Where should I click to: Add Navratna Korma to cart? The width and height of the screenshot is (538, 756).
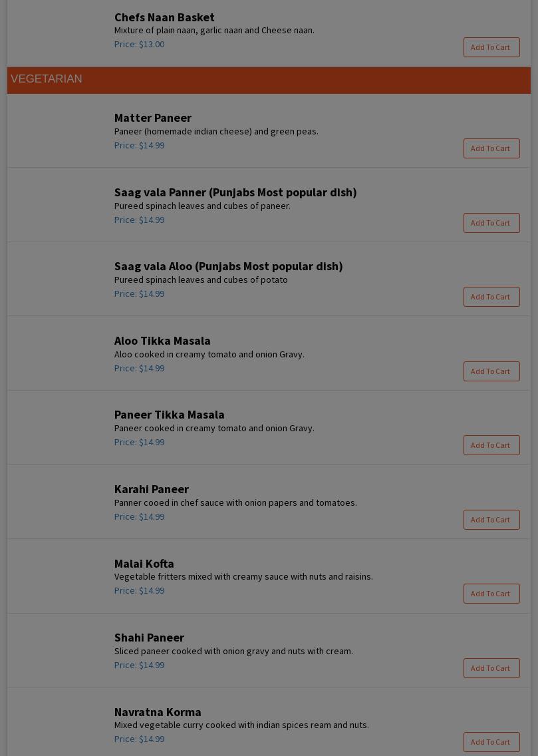[x=491, y=742]
